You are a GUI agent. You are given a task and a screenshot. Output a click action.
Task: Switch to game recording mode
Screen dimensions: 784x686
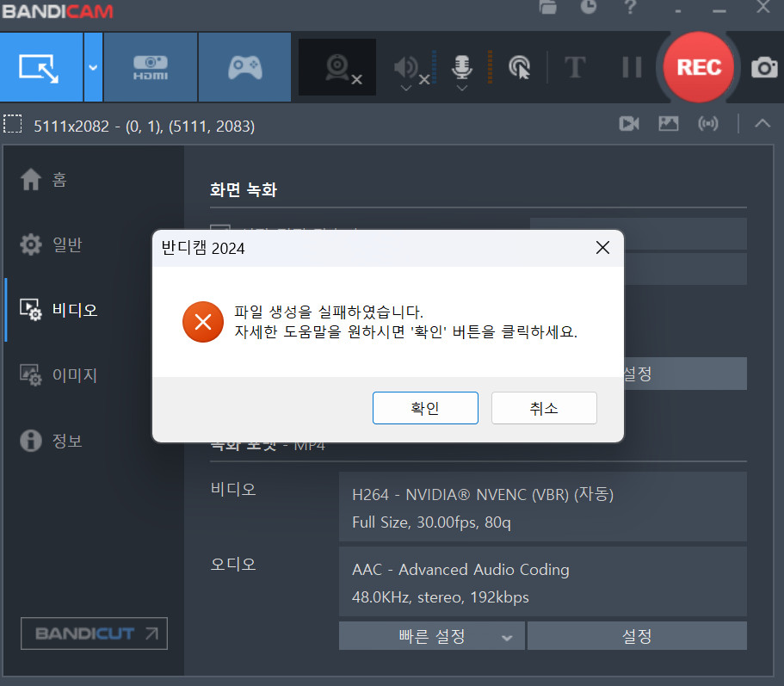(245, 67)
